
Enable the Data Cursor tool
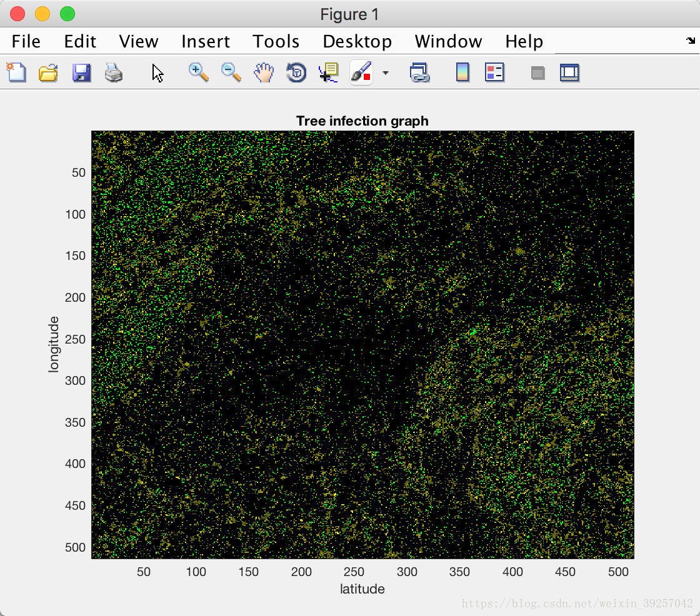329,72
